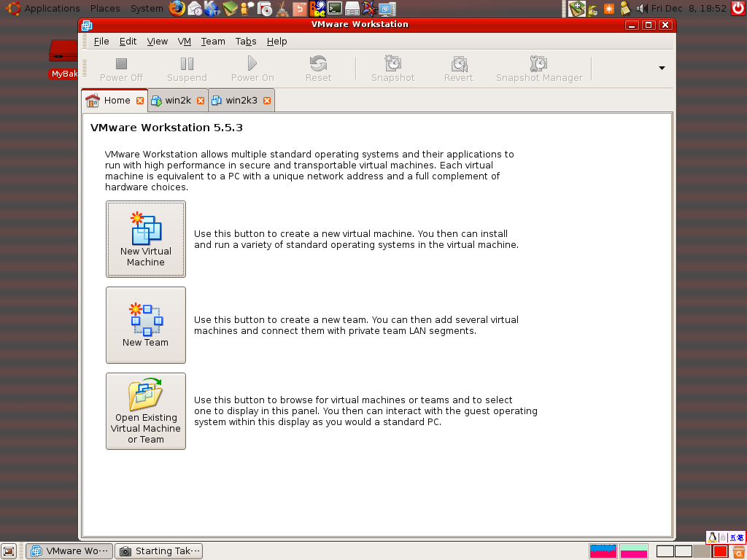Click the Power Off toolbar button
Viewport: 747px width, 560px height.
[121, 69]
